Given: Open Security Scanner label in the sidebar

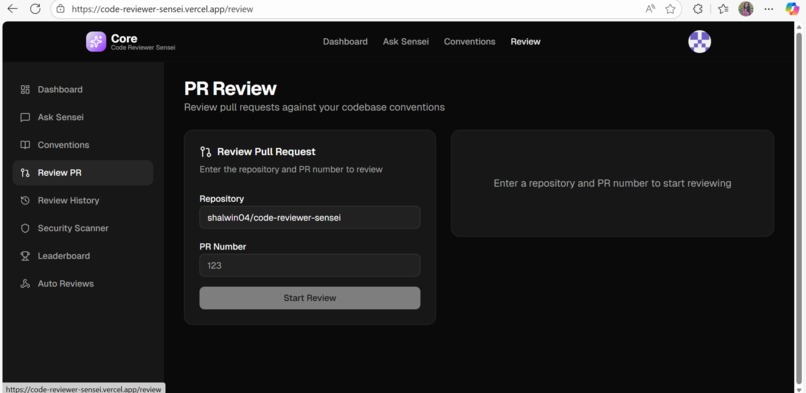Looking at the screenshot, I should [73, 228].
